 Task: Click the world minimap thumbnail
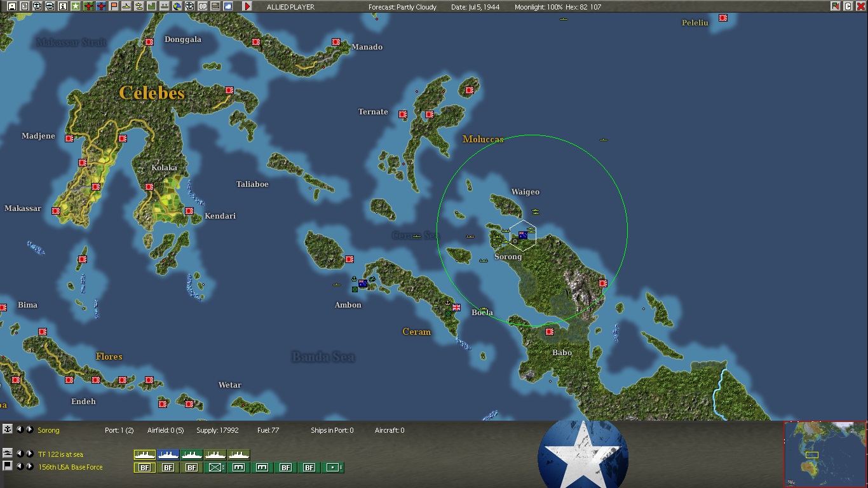coord(825,454)
